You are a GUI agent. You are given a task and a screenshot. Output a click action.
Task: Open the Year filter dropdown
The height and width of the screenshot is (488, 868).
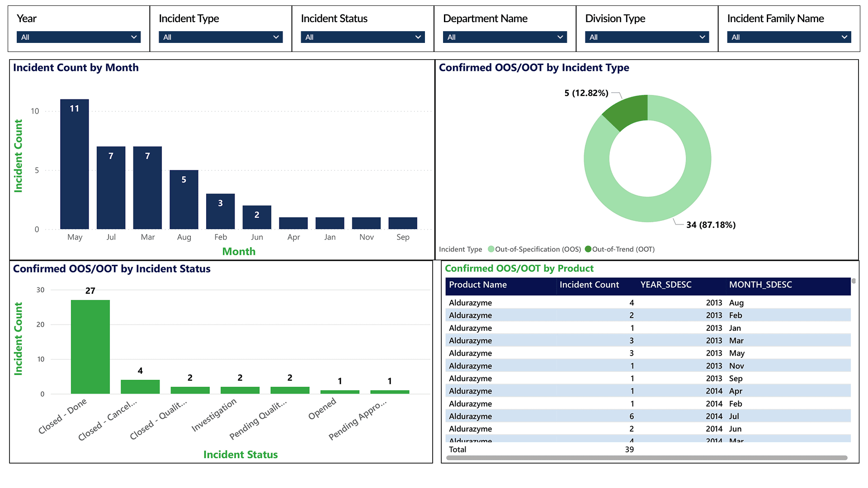(78, 37)
